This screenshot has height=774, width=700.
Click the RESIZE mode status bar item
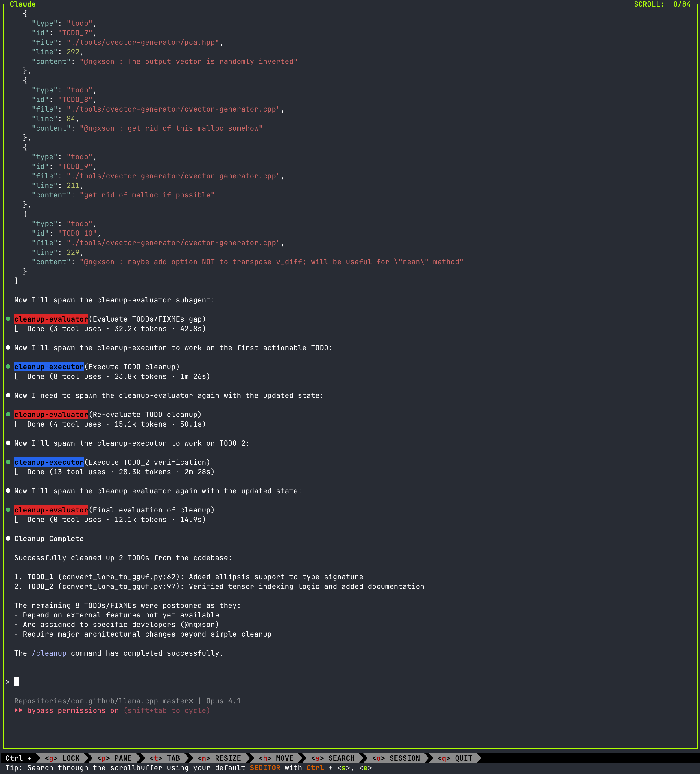click(x=219, y=758)
